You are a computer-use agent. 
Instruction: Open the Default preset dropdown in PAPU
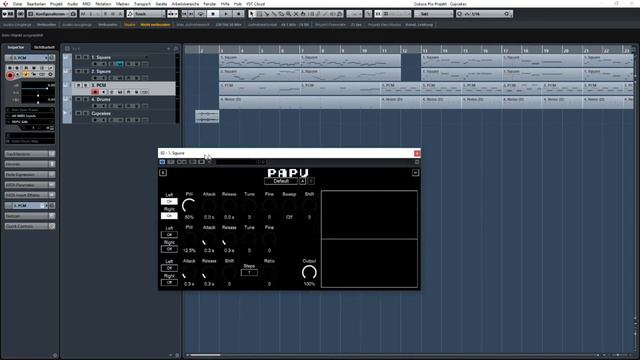[x=281, y=181]
